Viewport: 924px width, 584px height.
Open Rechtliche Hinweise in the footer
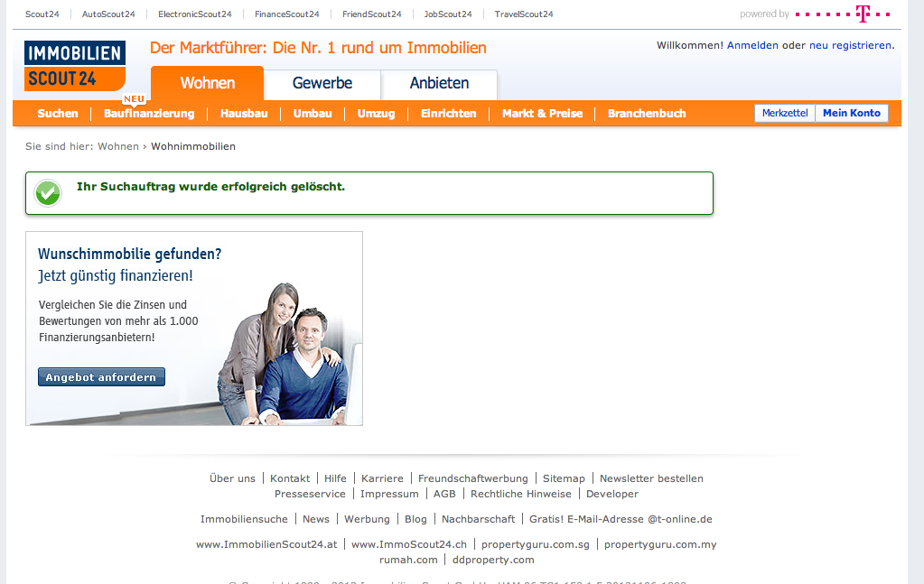pyautogui.click(x=521, y=494)
